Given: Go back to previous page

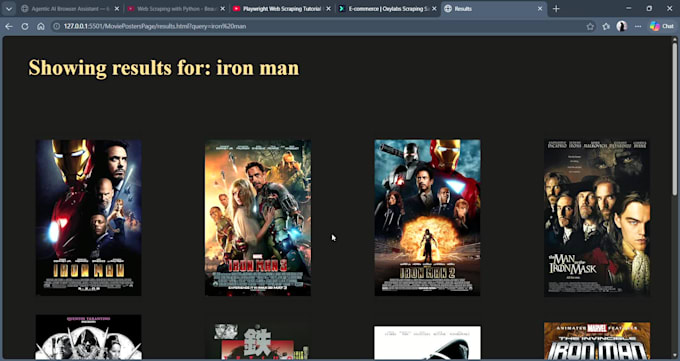Looking at the screenshot, I should coord(9,26).
